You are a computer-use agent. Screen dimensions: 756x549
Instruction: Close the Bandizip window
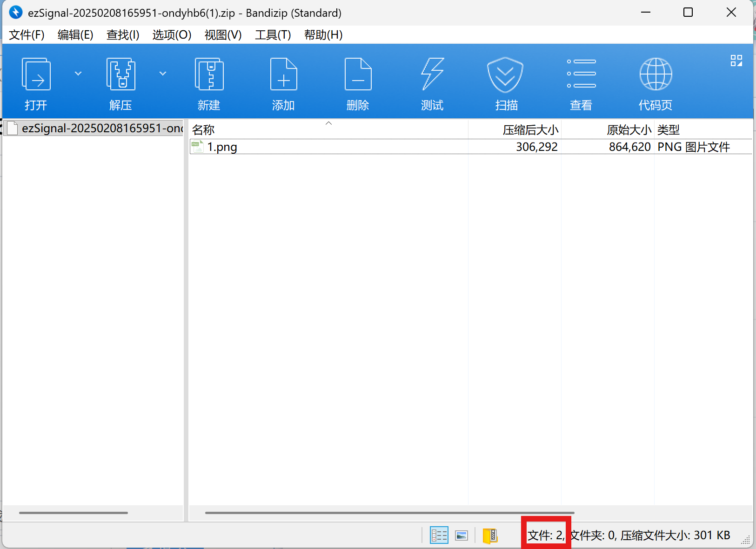coord(731,13)
